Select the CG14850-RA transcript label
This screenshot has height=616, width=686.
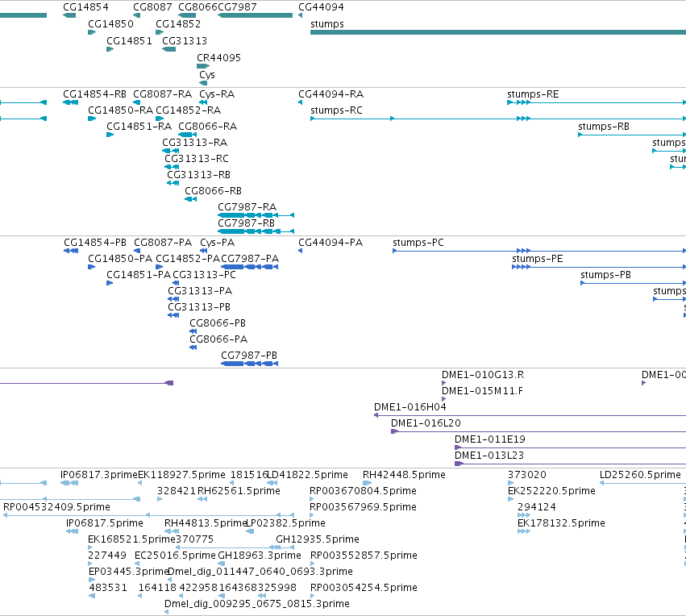click(x=120, y=110)
